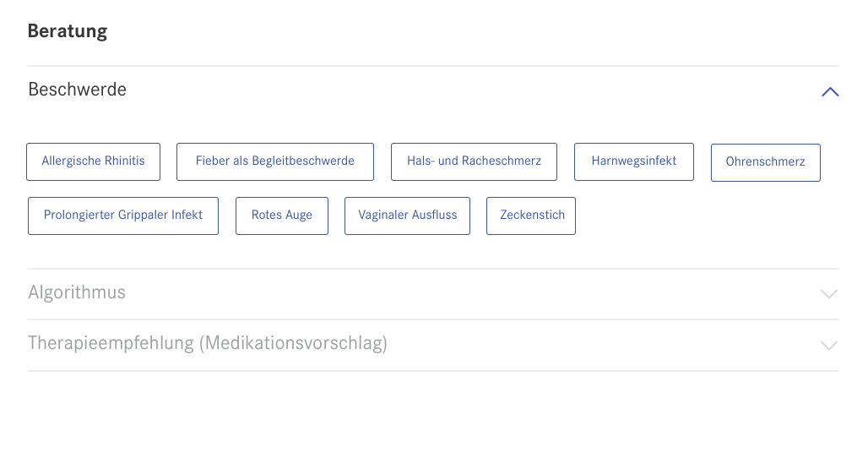868x475 pixels.
Task: Collapse the Beschwerde section using its up chevron
Action: click(830, 91)
